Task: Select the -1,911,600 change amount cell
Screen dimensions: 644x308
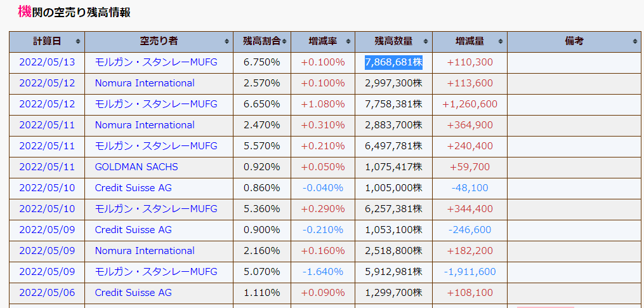Action: coord(470,272)
